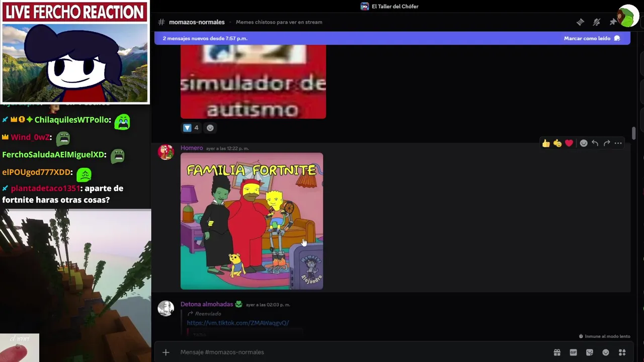The width and height of the screenshot is (644, 362).
Task: Click the channel name 'momazos-normales'
Action: click(x=197, y=22)
